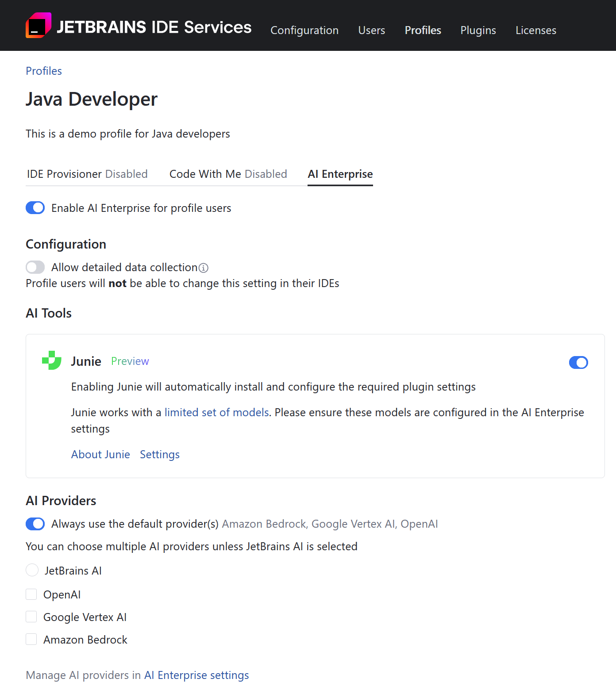Click the JetBrains logo icon
Screen dimensions: 616x690
point(38,25)
